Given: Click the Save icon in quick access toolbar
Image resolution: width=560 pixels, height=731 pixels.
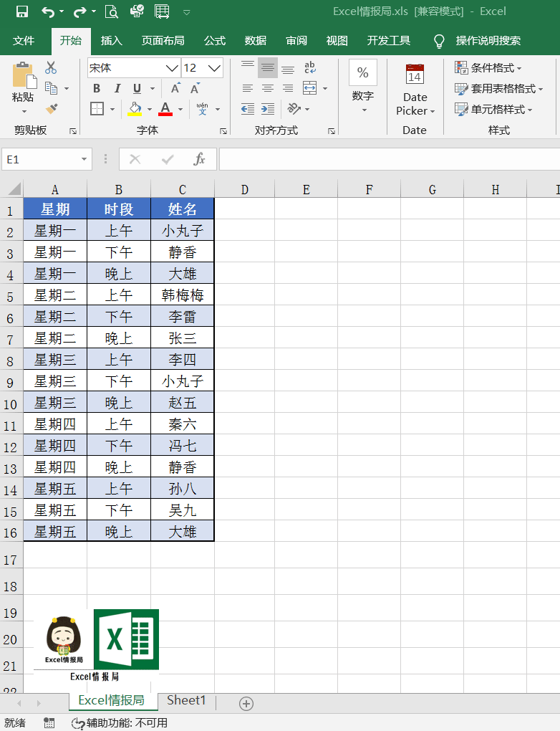Looking at the screenshot, I should (x=21, y=11).
